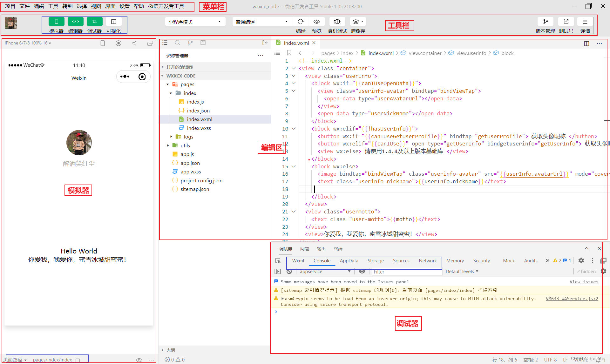
Task: Switch to the Sources tab
Action: [401, 261]
